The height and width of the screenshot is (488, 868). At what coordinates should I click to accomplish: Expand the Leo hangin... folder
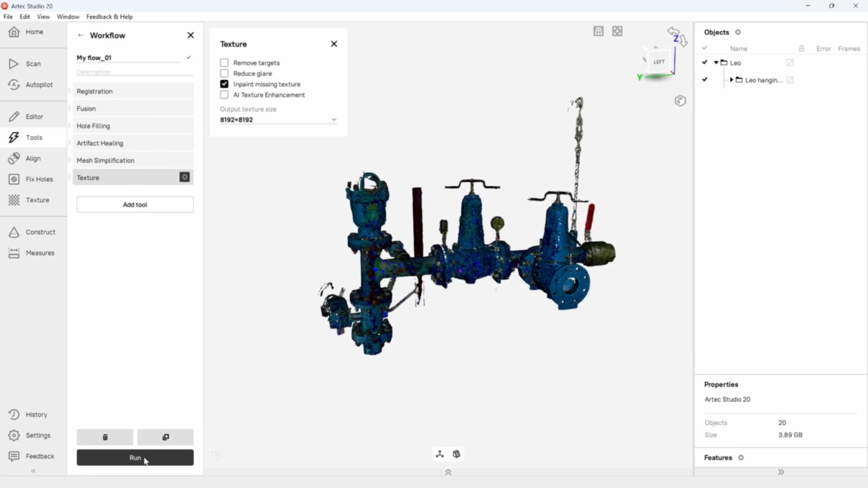(731, 80)
